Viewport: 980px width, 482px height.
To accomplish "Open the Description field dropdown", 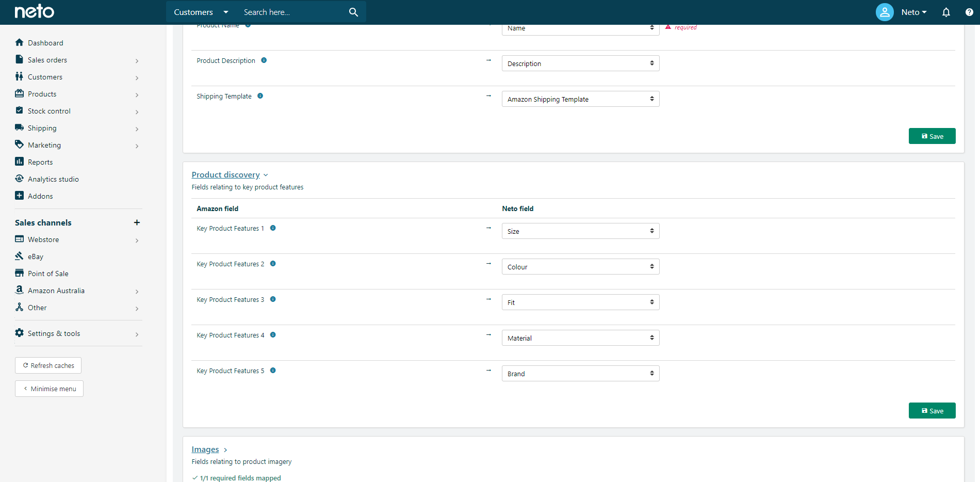I will coord(580,63).
